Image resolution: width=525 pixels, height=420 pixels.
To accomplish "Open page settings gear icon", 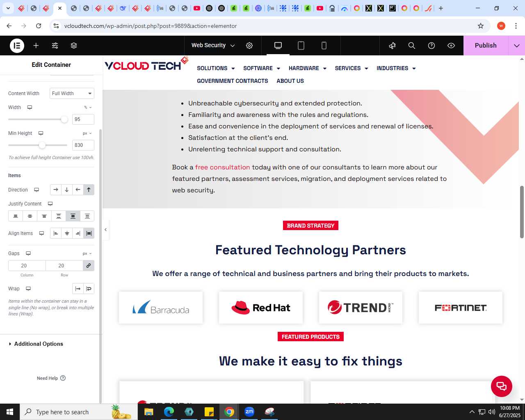I will 249,46.
